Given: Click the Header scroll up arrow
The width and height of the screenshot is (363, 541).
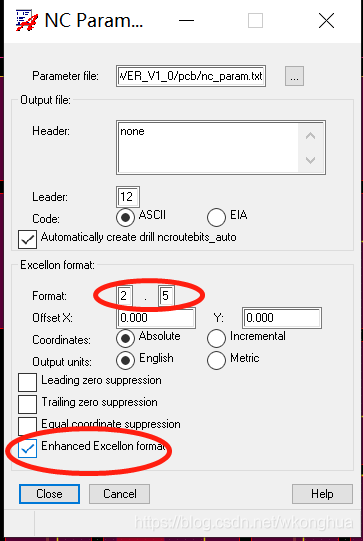Looking at the screenshot, I should tap(311, 136).
